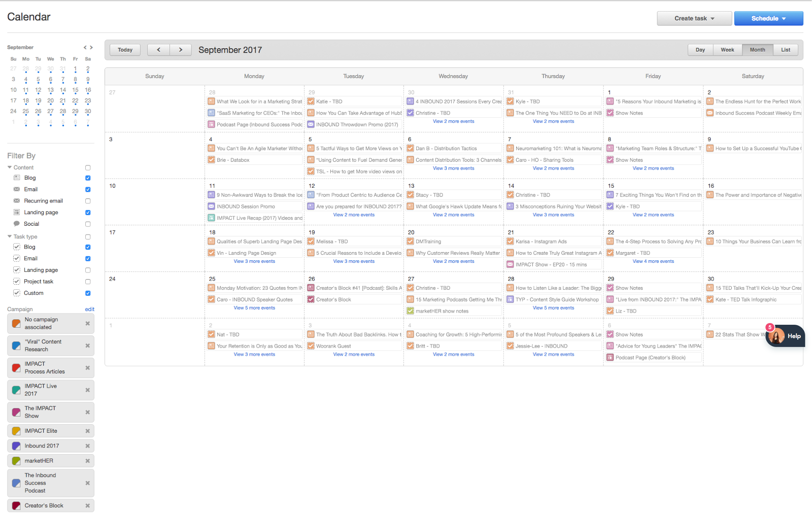This screenshot has height=513, width=812.
Task: Click the Landing page icon in Content section
Action: (17, 212)
